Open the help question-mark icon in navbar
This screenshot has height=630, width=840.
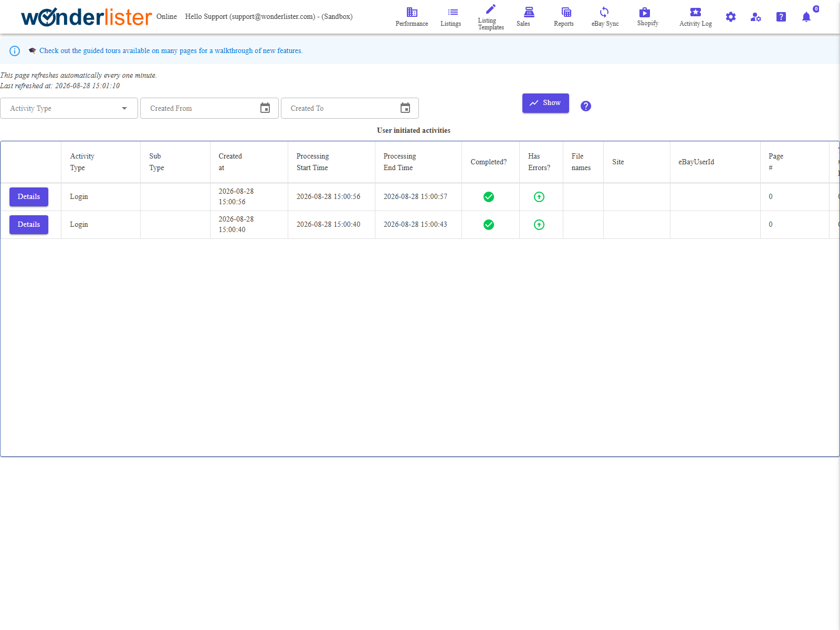click(x=781, y=17)
